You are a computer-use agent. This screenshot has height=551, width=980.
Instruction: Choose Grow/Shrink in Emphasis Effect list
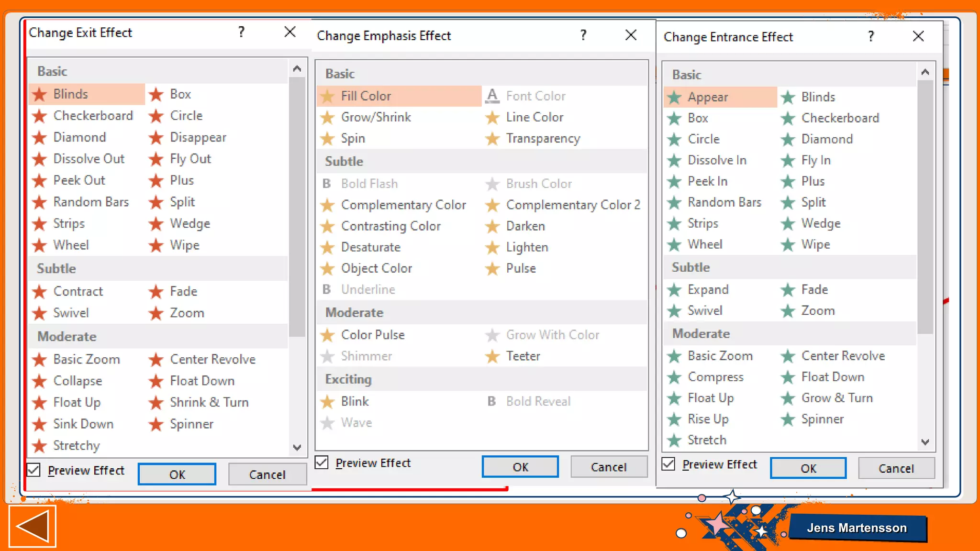(x=376, y=117)
